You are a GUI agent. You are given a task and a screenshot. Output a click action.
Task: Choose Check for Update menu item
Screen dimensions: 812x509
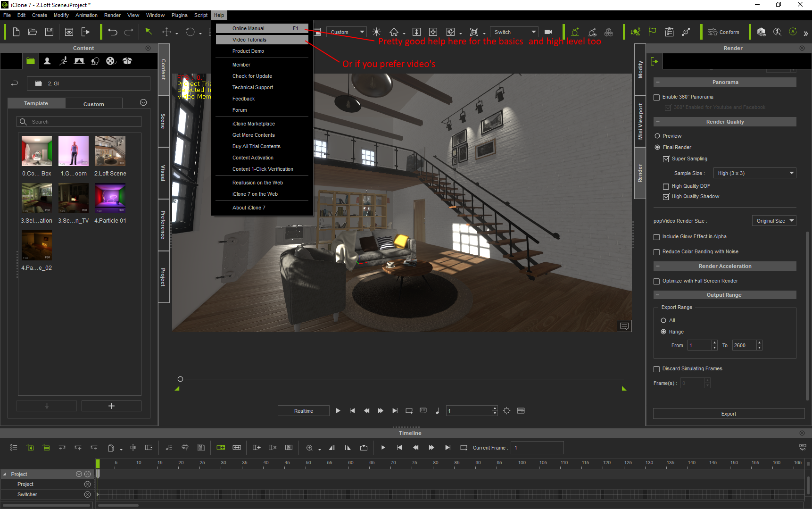click(x=262, y=76)
